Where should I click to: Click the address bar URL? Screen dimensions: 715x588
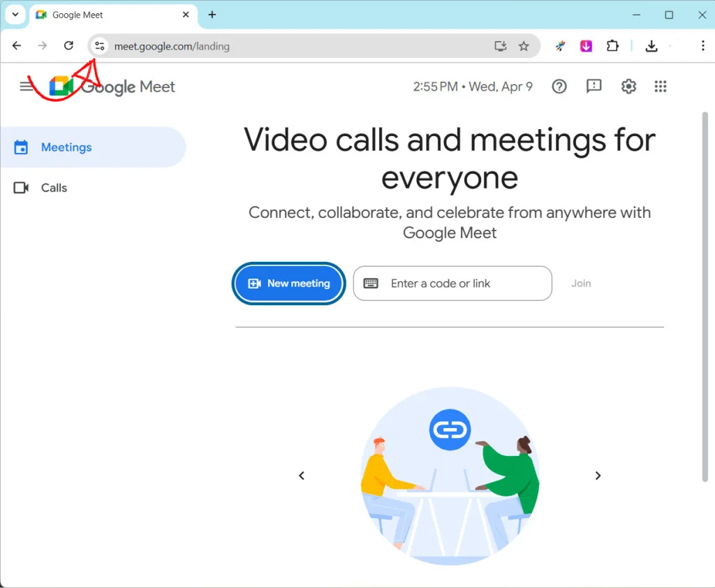pyautogui.click(x=172, y=46)
